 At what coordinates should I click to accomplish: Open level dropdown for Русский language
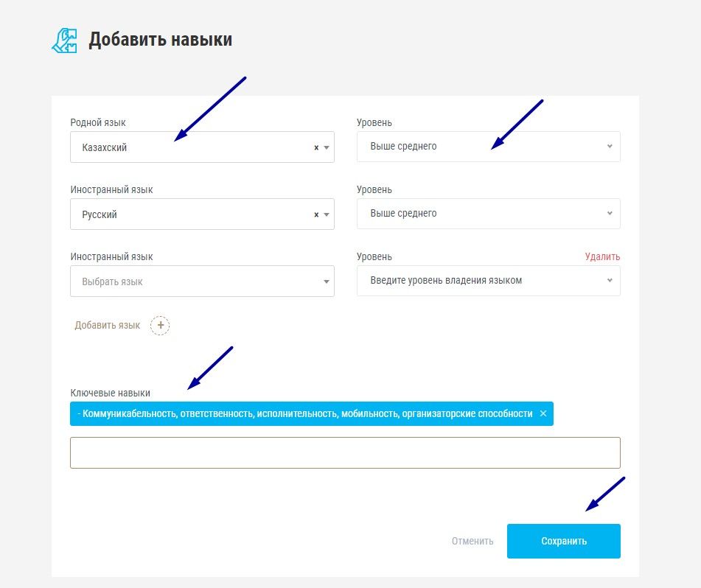488,214
